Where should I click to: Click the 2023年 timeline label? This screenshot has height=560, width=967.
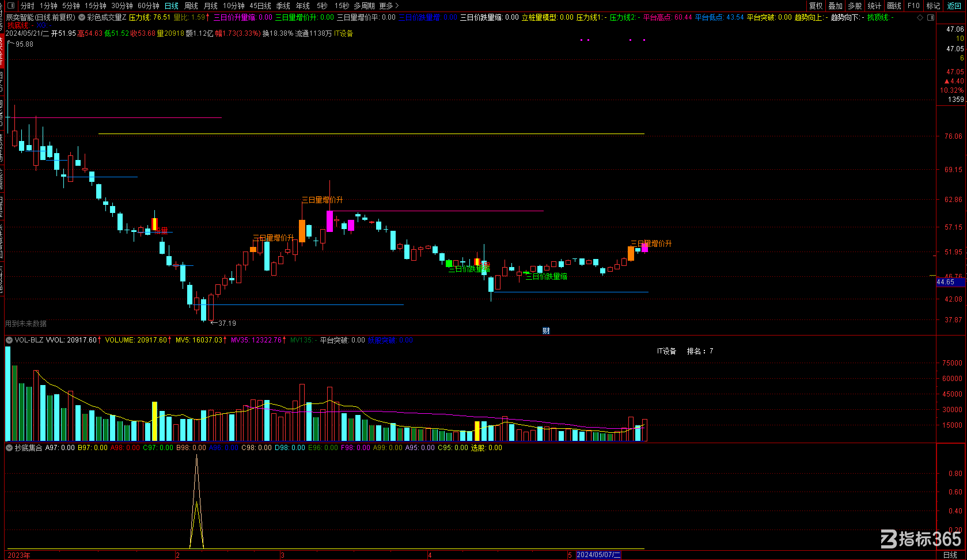pyautogui.click(x=19, y=555)
